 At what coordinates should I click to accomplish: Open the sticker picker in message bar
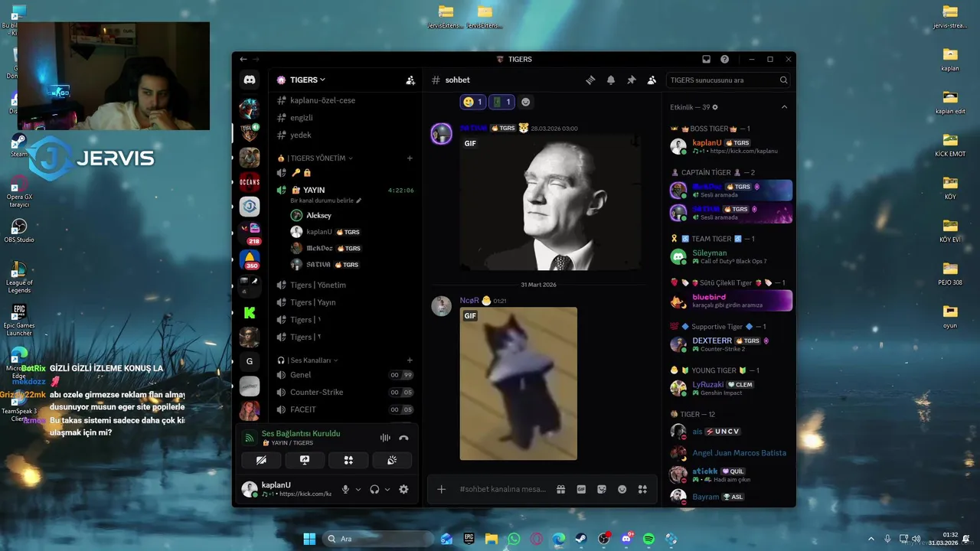602,489
